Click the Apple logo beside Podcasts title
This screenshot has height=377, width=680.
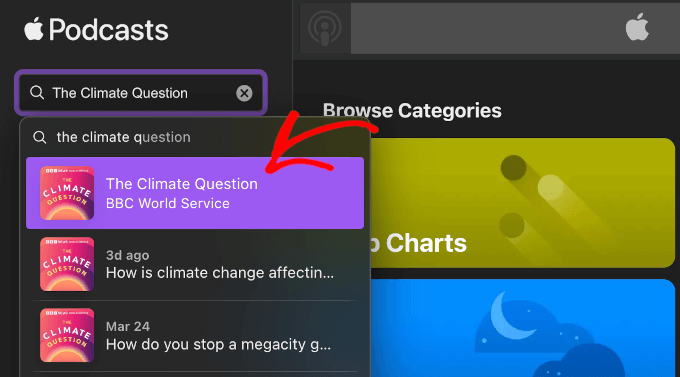33,29
